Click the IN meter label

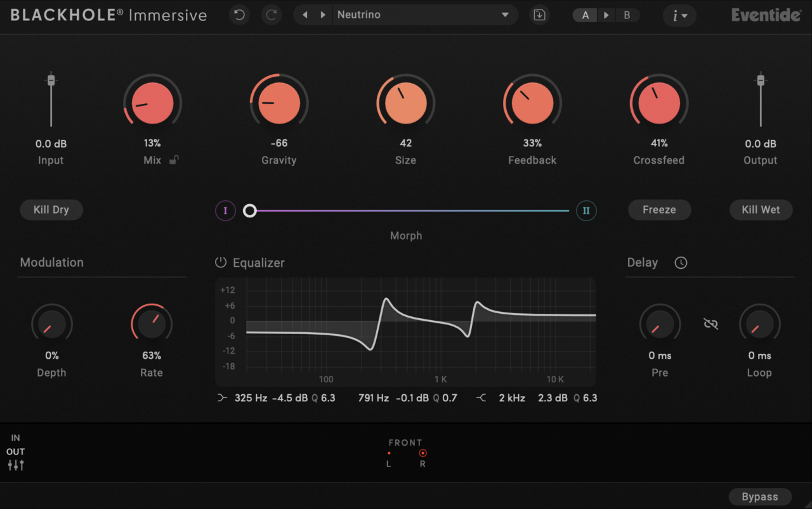15,438
